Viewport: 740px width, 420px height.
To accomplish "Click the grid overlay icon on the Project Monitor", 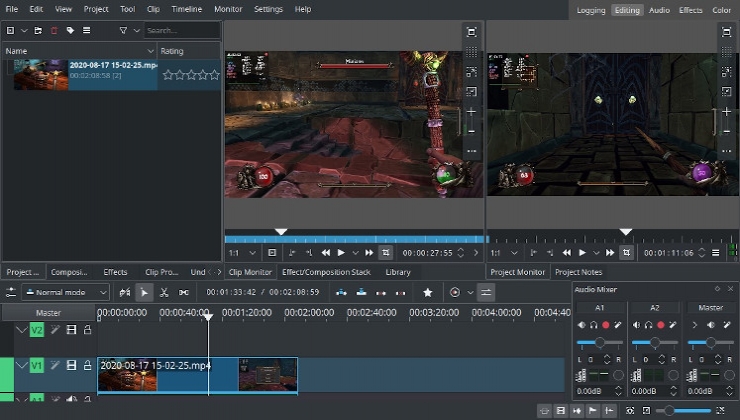I will [x=726, y=52].
